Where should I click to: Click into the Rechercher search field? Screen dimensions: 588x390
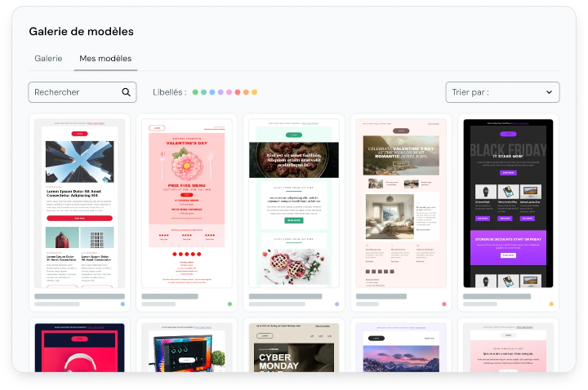click(x=73, y=92)
